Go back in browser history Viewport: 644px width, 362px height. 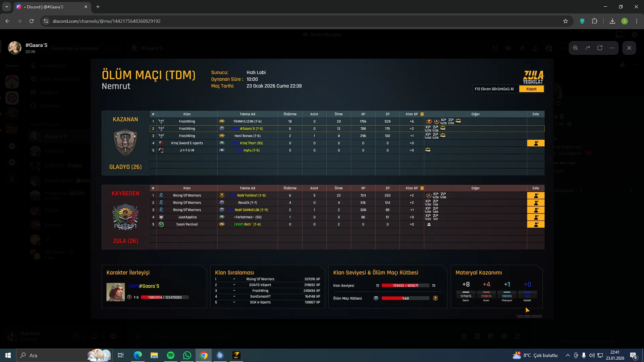tap(7, 21)
